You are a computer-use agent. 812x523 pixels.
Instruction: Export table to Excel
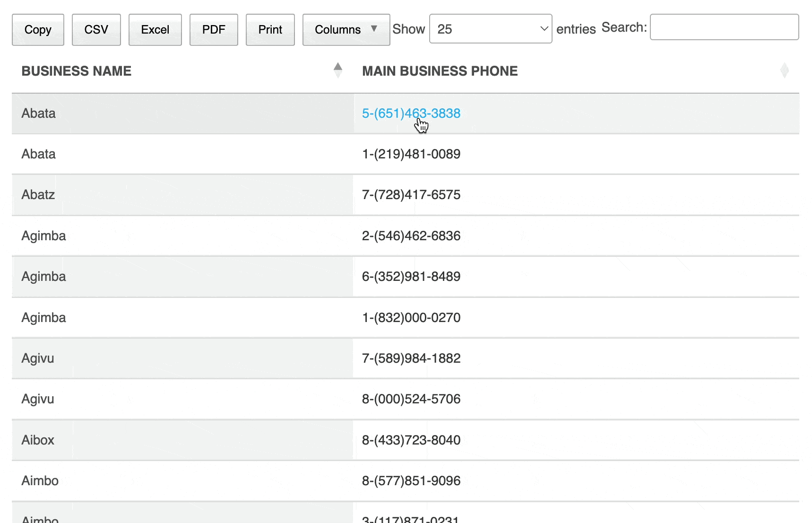[155, 30]
